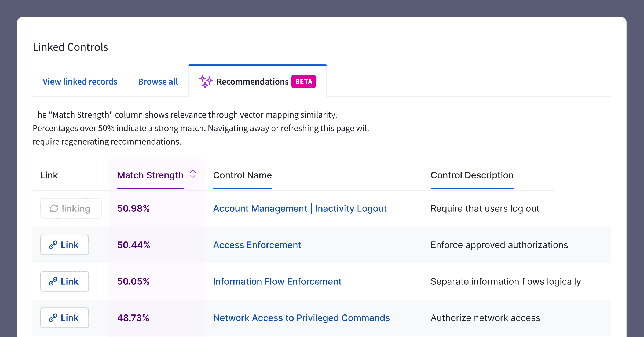Sort by the Control Description column header
This screenshot has height=337, width=644.
472,175
